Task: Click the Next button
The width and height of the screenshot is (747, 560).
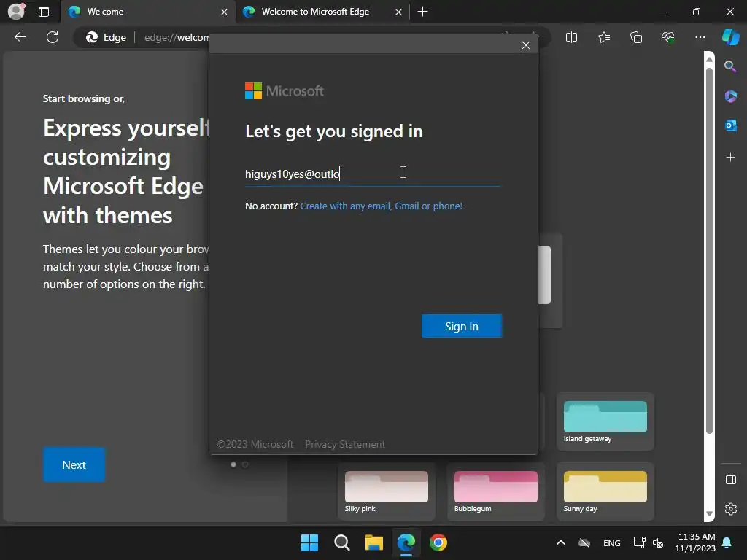Action: pos(74,464)
